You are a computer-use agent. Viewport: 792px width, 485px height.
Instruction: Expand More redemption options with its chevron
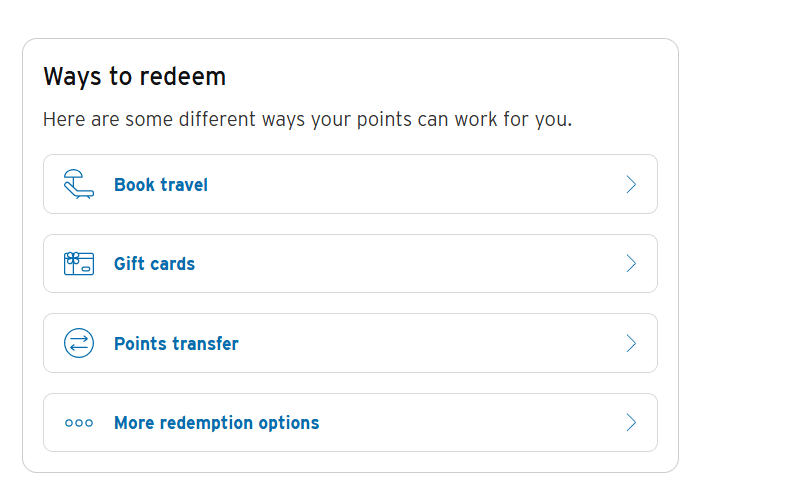(631, 423)
